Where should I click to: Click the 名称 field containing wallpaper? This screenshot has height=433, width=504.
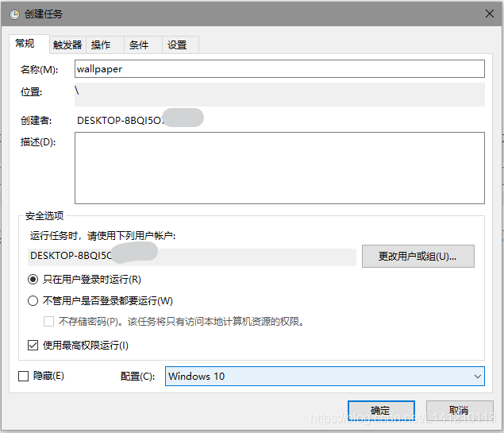tap(279, 69)
